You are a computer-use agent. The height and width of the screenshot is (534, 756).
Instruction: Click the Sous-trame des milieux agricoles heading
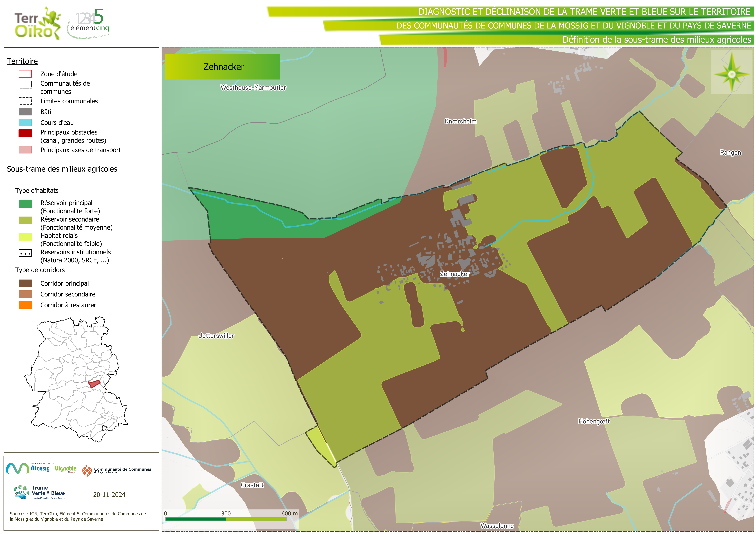62,169
